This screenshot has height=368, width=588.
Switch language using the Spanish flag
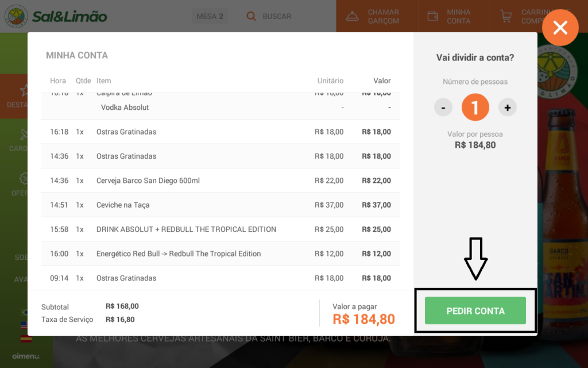(x=25, y=338)
